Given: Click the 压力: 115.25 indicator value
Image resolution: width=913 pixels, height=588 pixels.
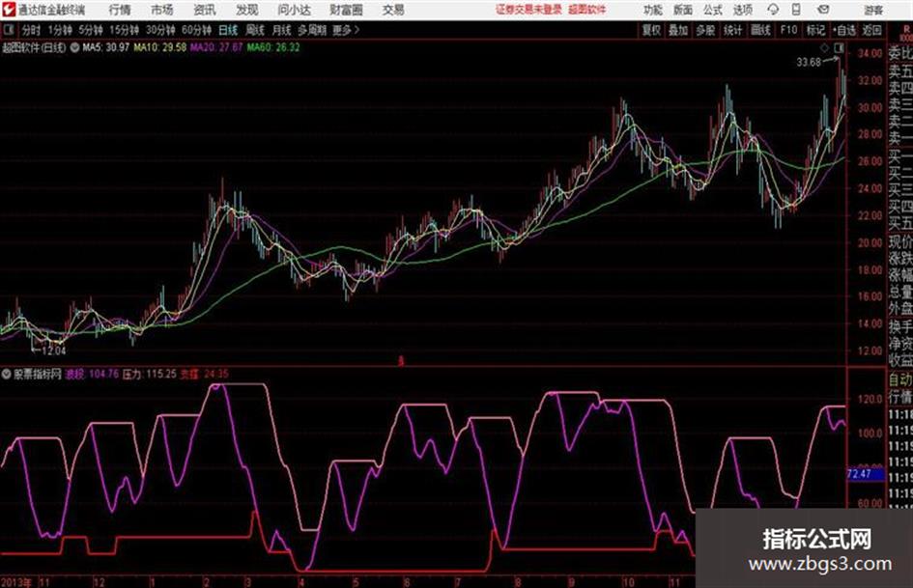Looking at the screenshot, I should coord(149,374).
